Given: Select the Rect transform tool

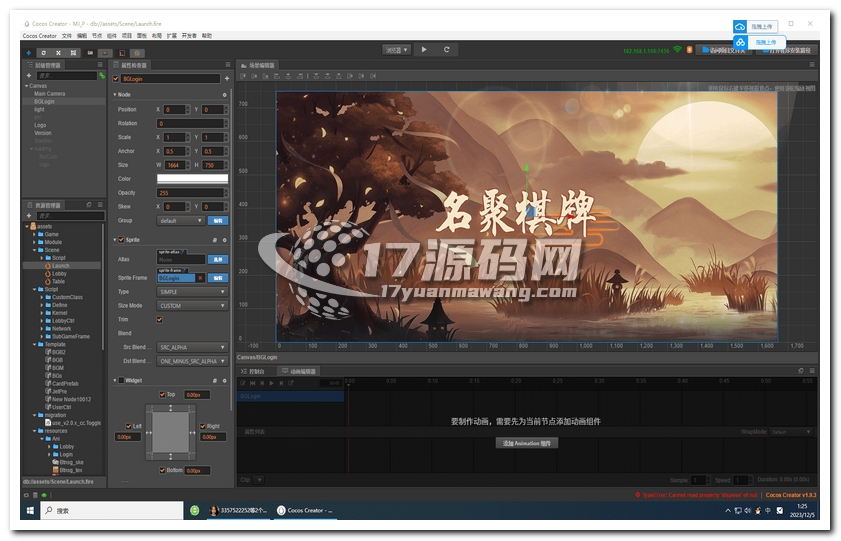Looking at the screenshot, I should pos(73,53).
